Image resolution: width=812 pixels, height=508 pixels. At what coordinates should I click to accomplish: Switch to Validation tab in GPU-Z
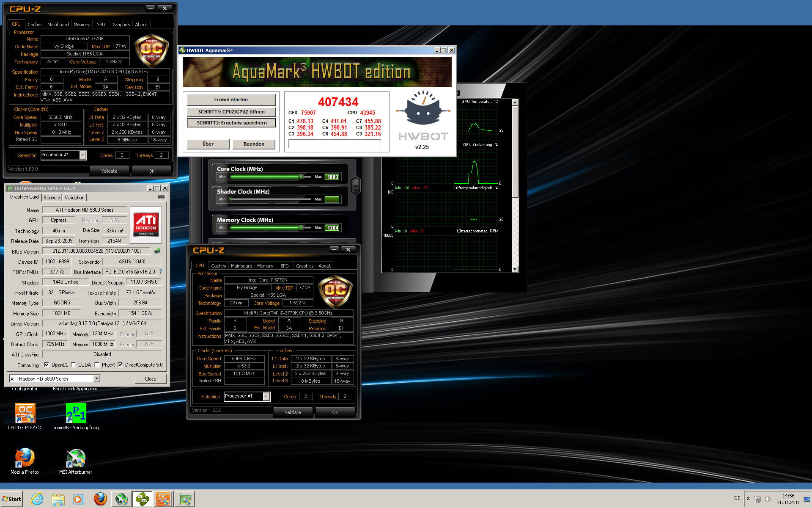74,198
